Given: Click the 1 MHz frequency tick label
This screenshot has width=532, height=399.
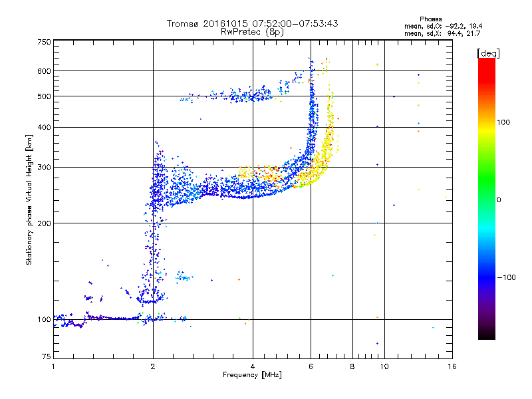Looking at the screenshot, I should click(53, 366).
